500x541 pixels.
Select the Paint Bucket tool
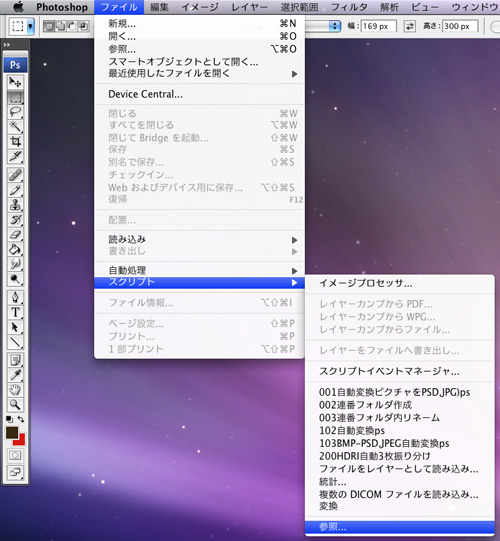tap(15, 249)
